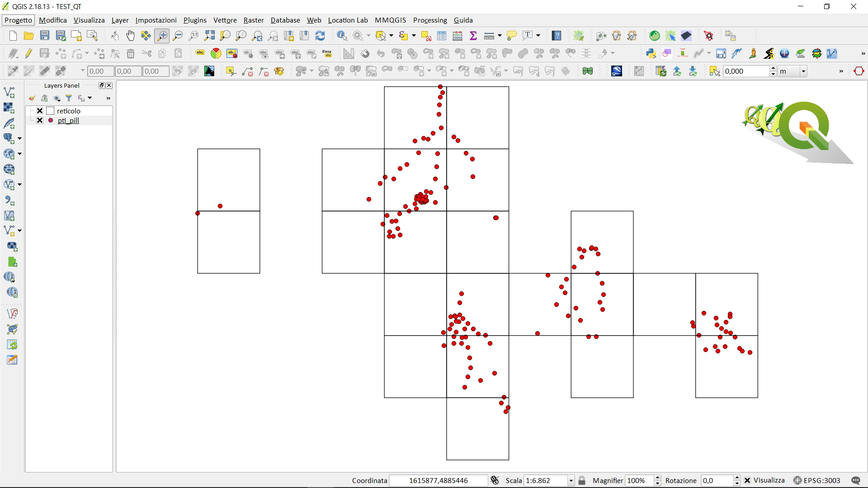The height and width of the screenshot is (488, 868).
Task: Click the Refresh map icon
Action: coord(320,36)
